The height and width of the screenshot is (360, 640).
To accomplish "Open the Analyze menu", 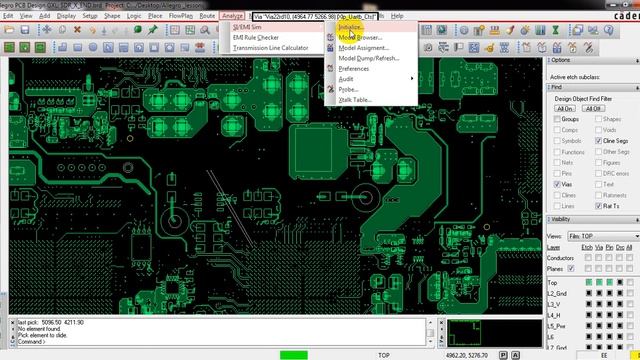I will click(x=232, y=16).
